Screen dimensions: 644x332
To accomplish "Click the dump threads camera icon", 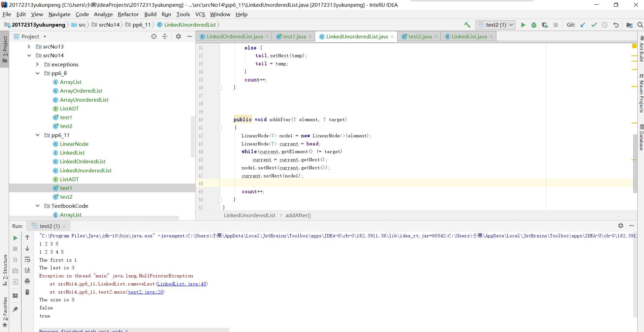I will [15, 271].
